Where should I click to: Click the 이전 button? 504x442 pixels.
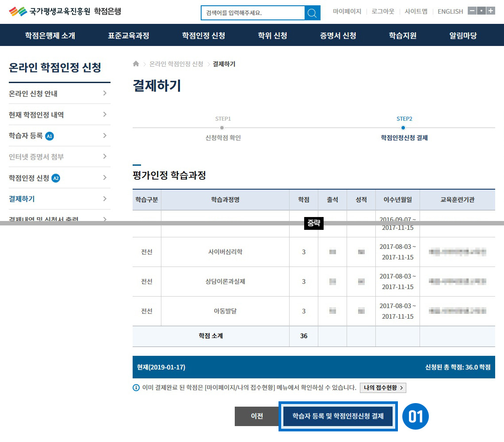point(257,416)
